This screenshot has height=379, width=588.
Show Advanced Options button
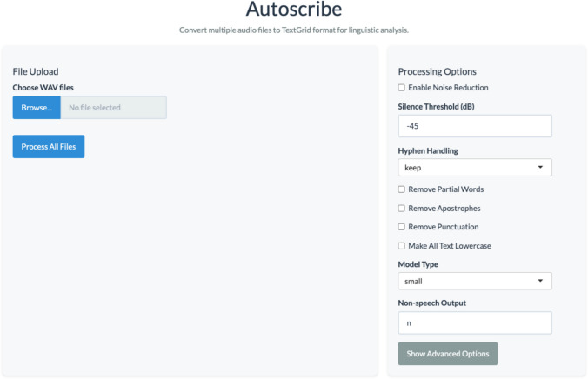[448, 354]
